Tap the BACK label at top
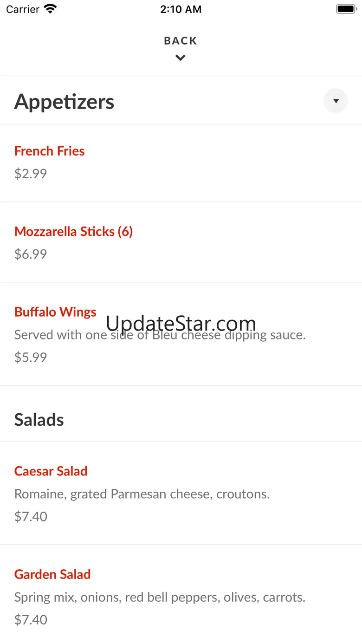 pyautogui.click(x=181, y=41)
